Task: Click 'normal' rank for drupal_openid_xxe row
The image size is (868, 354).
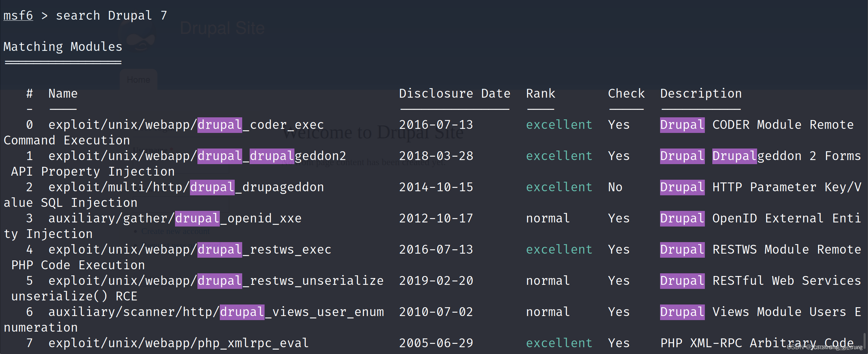Action: 548,218
